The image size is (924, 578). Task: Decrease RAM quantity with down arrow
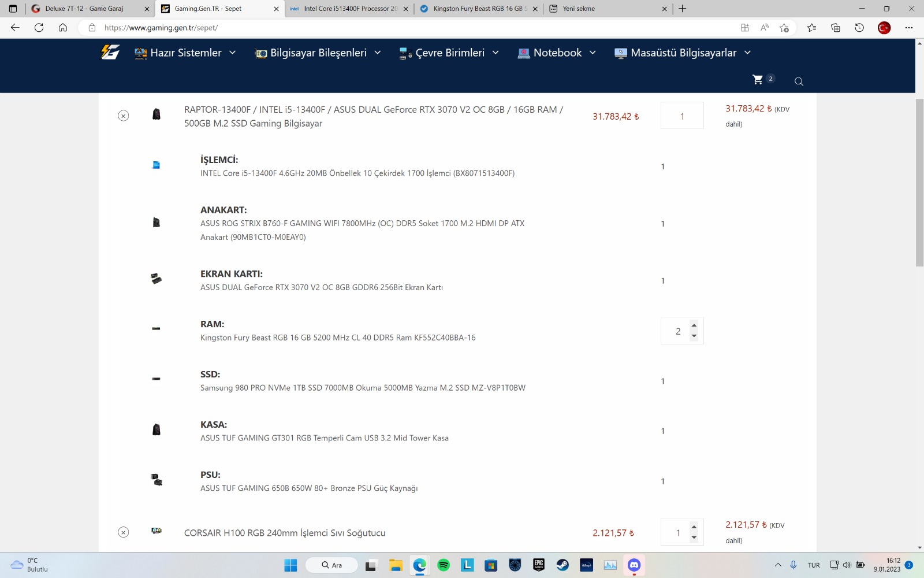pos(694,336)
